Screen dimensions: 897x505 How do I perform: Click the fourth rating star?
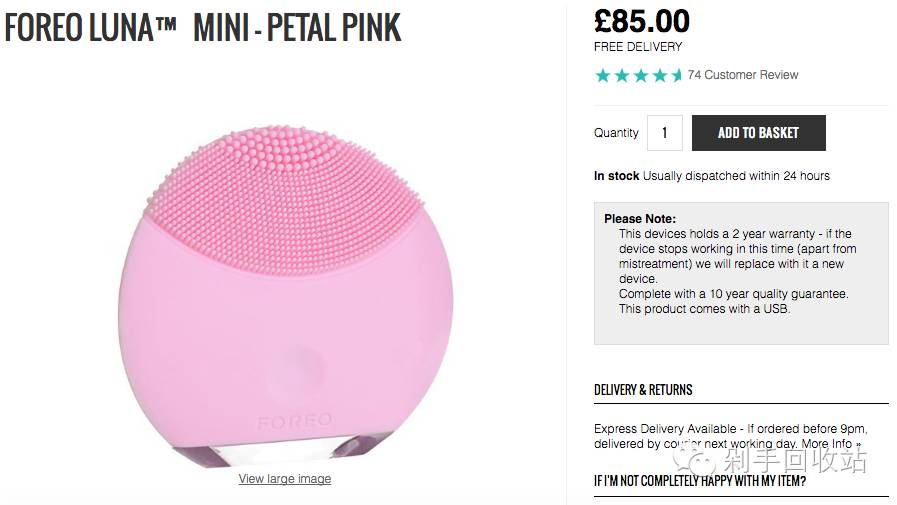click(x=660, y=75)
